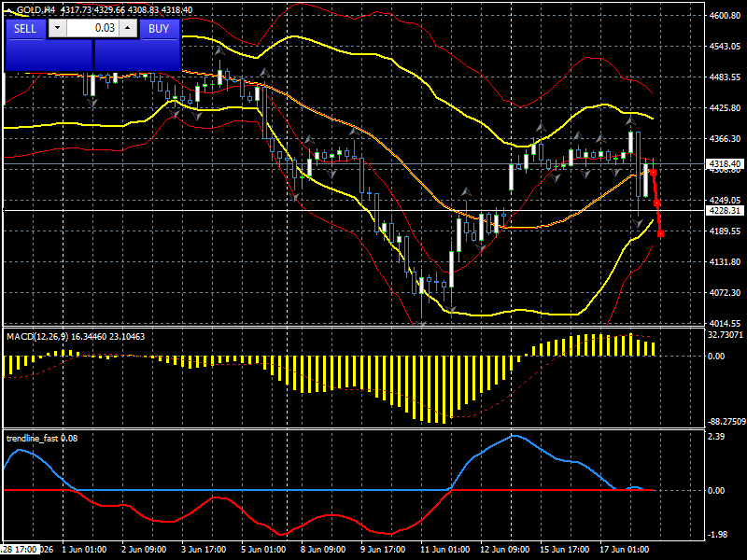Click the MACD scale value -88.27509
Screen dimensions: 747x560
(726, 422)
